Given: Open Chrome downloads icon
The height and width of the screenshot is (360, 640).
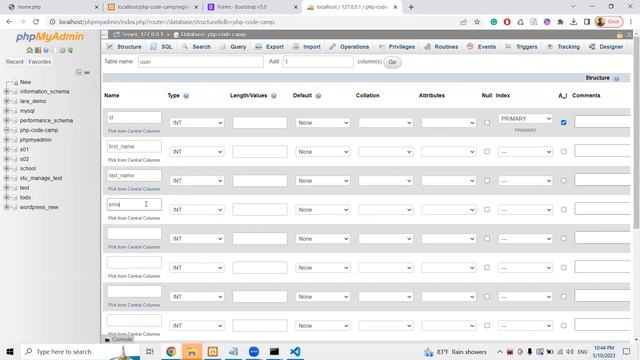Looking at the screenshot, I should (573, 22).
